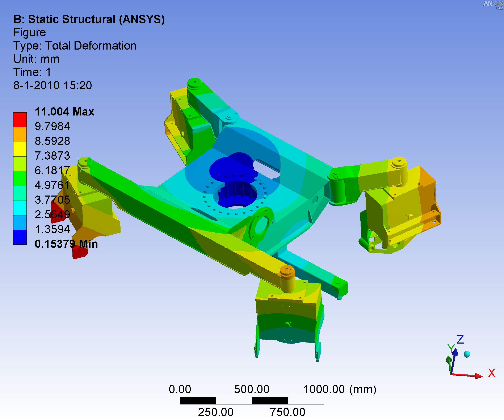This screenshot has height=420, width=504.
Task: Click the '8-1-2010 15:20' timestamp
Action: point(52,85)
